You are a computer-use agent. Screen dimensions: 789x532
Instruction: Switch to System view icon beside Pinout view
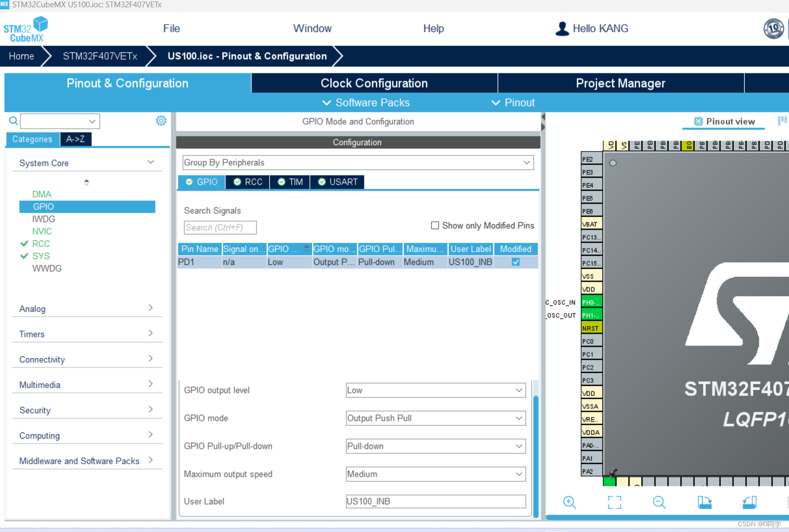(x=782, y=121)
